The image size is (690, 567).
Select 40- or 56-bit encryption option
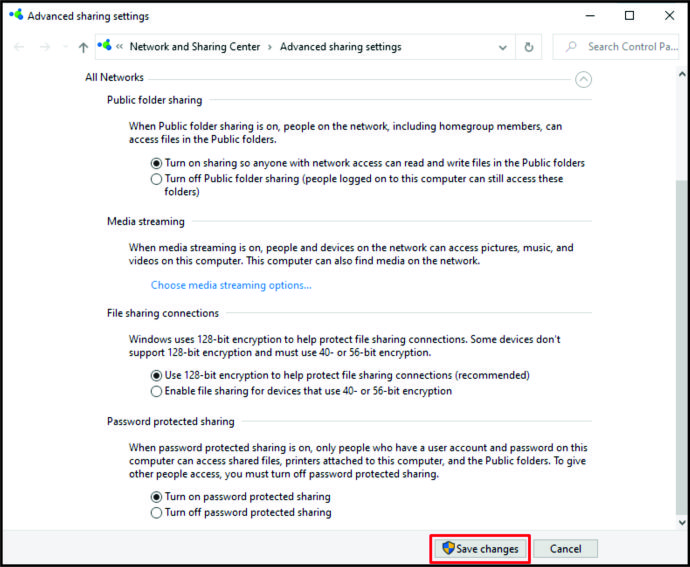[x=301, y=391]
